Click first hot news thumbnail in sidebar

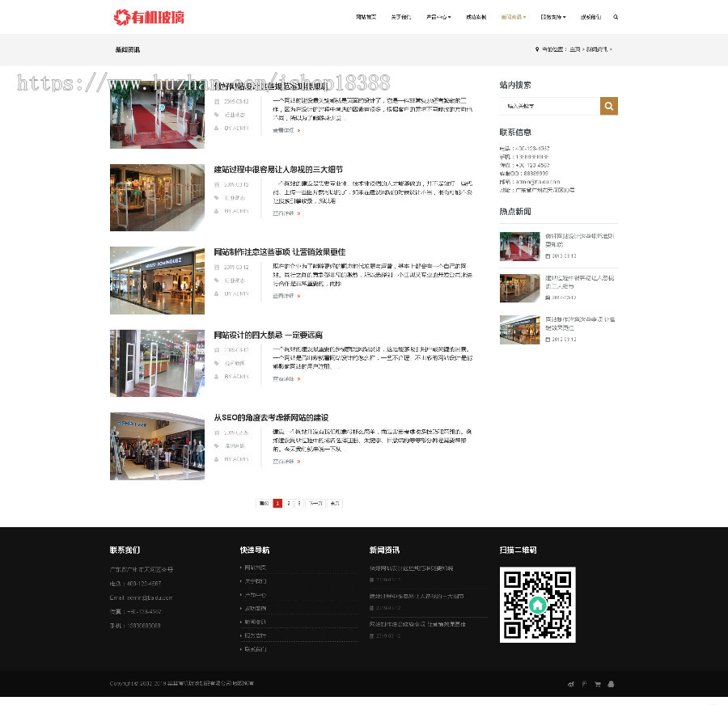(x=519, y=247)
